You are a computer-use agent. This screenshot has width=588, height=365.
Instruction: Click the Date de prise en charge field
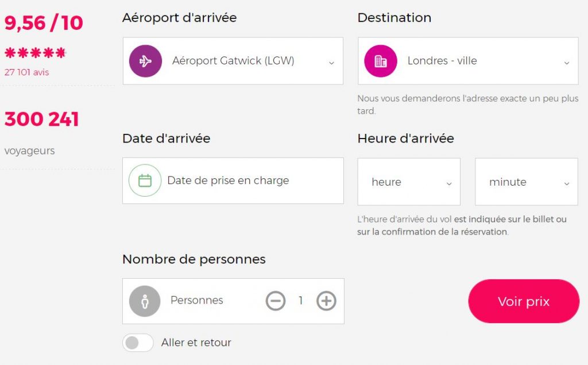pos(230,180)
